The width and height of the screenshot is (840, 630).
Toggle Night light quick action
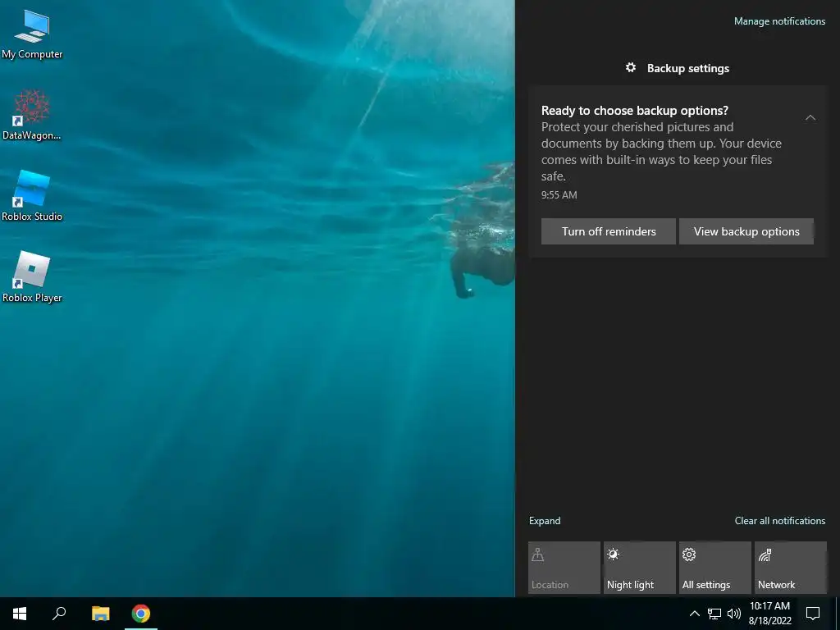click(640, 568)
